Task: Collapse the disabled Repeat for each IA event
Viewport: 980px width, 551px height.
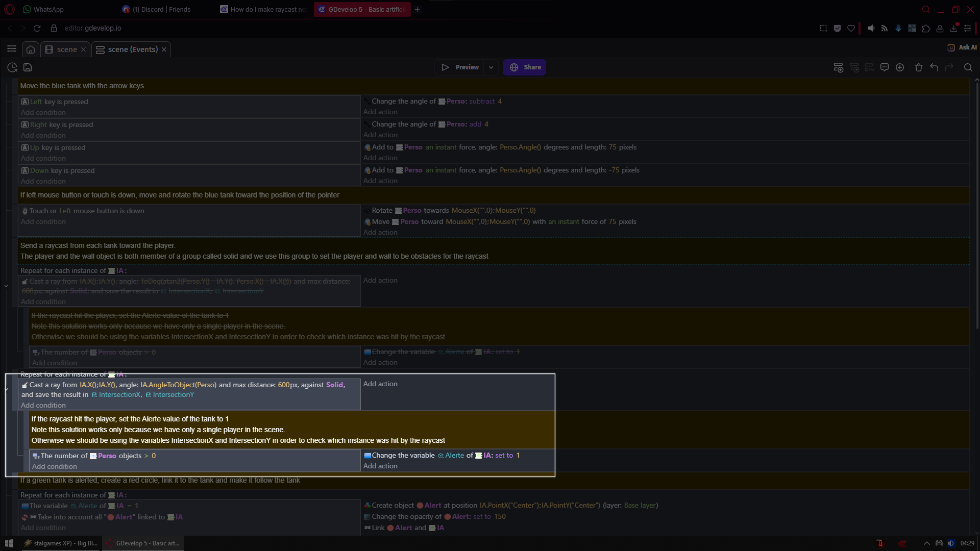Action: (6, 286)
